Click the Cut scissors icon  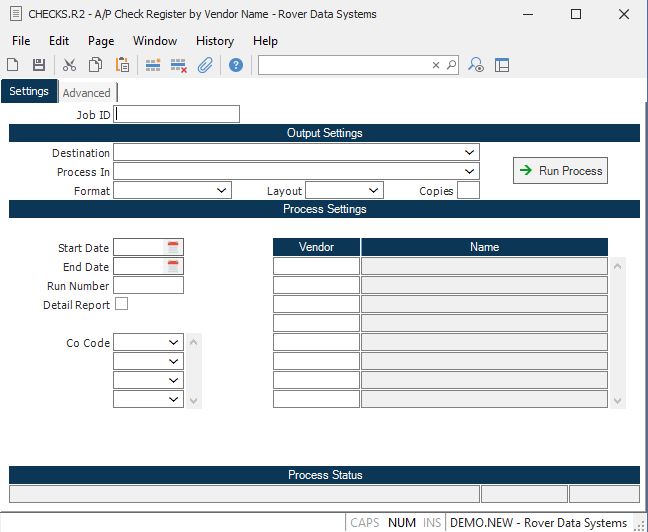click(69, 65)
